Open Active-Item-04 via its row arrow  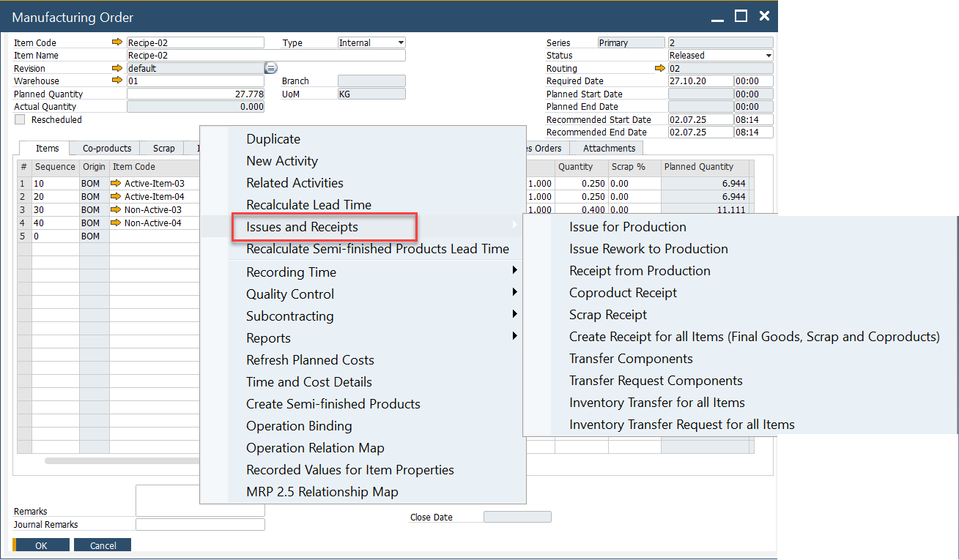click(116, 197)
